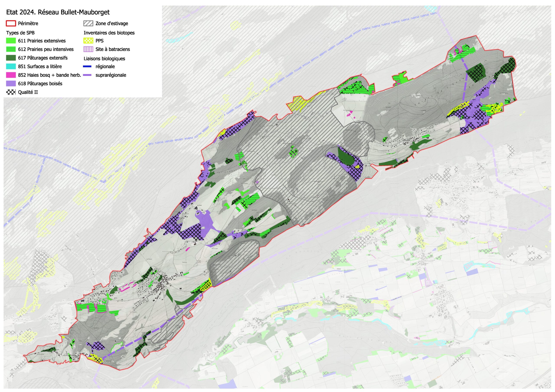This screenshot has width=555, height=392.
Task: Select the 851 Surfaces a litière cyan swatch
Action: pyautogui.click(x=11, y=67)
